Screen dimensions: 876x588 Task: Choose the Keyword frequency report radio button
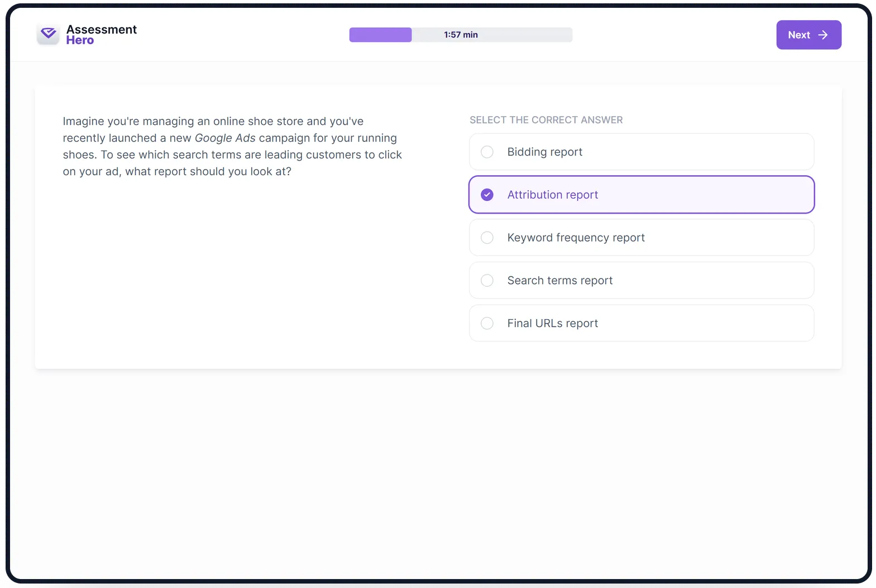(487, 238)
